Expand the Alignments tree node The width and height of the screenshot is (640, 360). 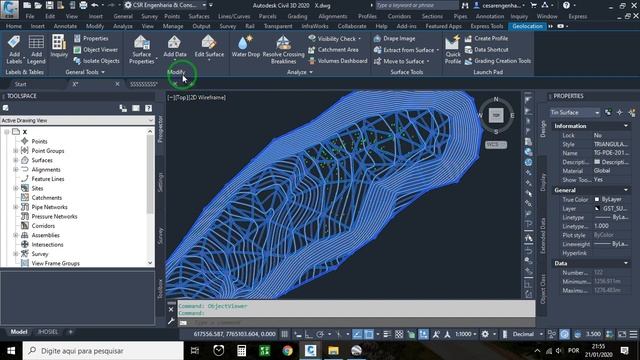(x=16, y=169)
